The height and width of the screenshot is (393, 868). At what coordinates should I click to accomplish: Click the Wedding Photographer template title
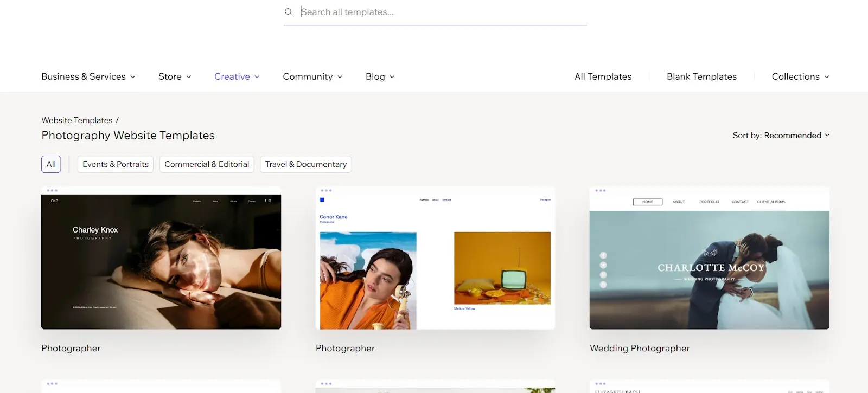pos(640,349)
